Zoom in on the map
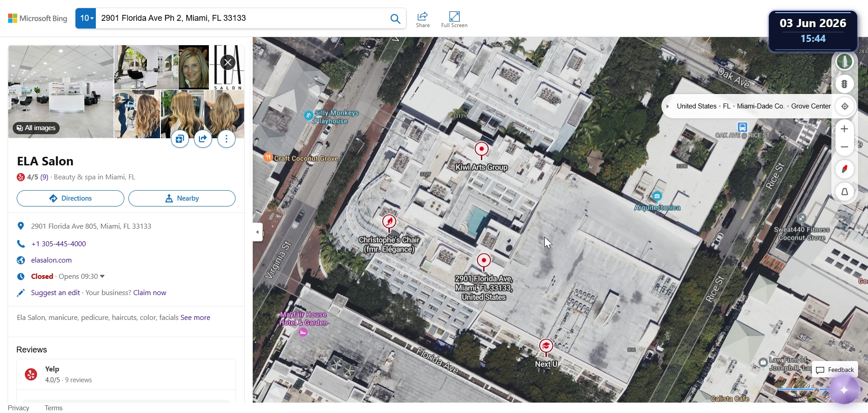The height and width of the screenshot is (413, 868). pyautogui.click(x=844, y=129)
